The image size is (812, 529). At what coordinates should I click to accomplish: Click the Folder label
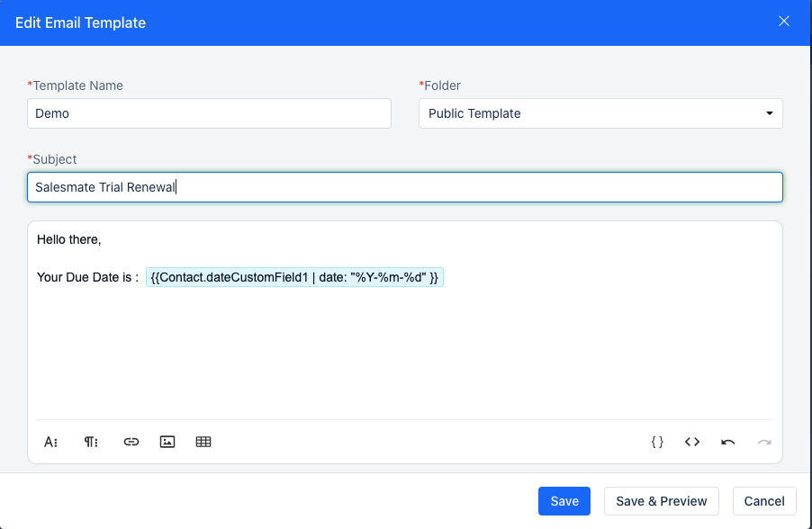pos(440,85)
